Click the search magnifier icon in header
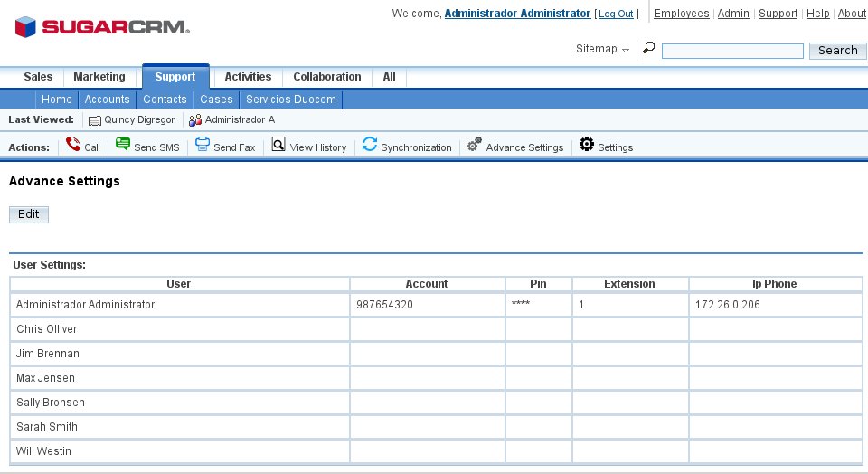868x474 pixels. coord(648,49)
